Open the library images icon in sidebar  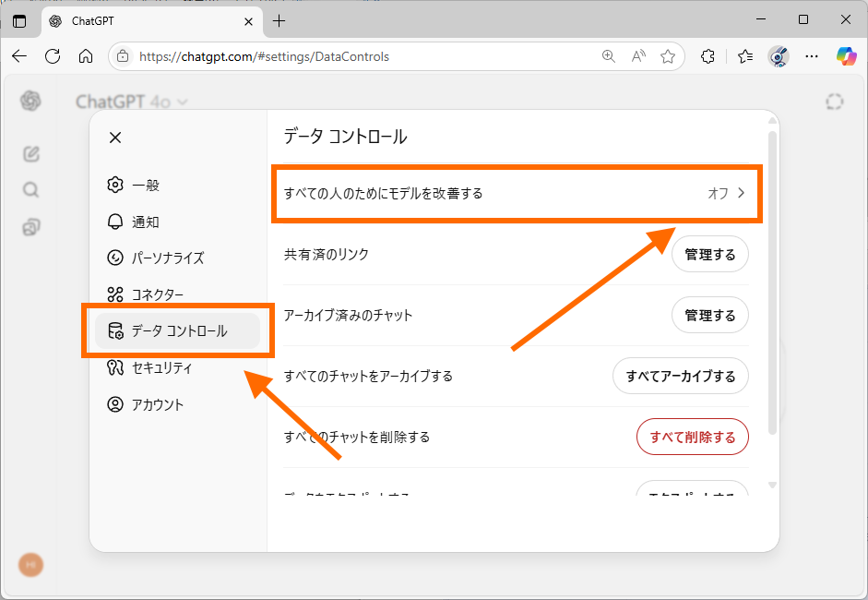pyautogui.click(x=31, y=226)
